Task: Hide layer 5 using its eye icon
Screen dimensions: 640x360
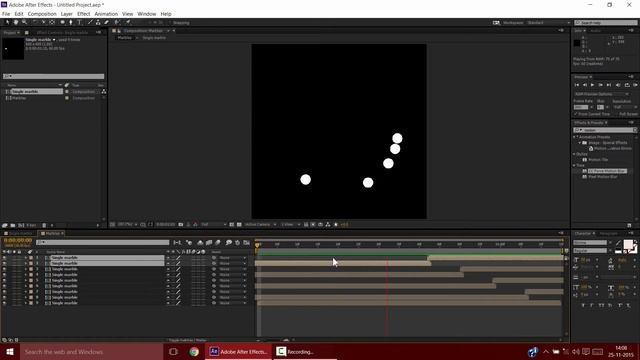Action: [4, 280]
